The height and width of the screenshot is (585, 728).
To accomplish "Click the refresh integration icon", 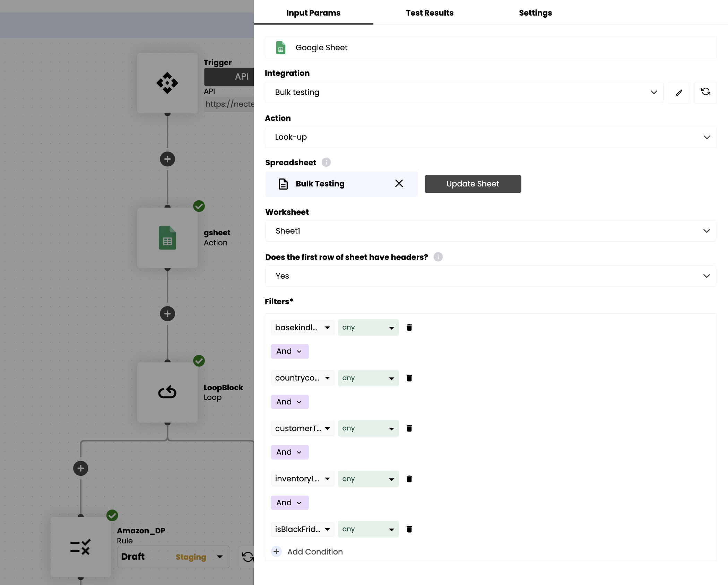I will click(x=705, y=92).
